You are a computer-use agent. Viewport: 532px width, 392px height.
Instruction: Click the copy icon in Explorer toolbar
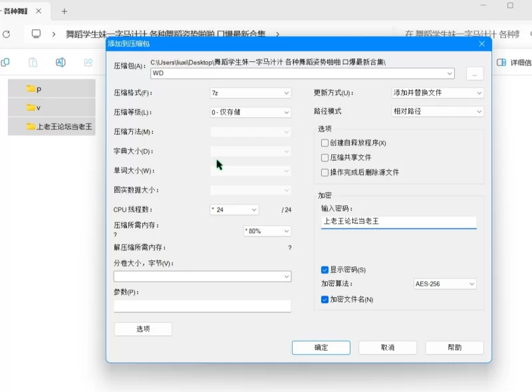(x=5, y=62)
